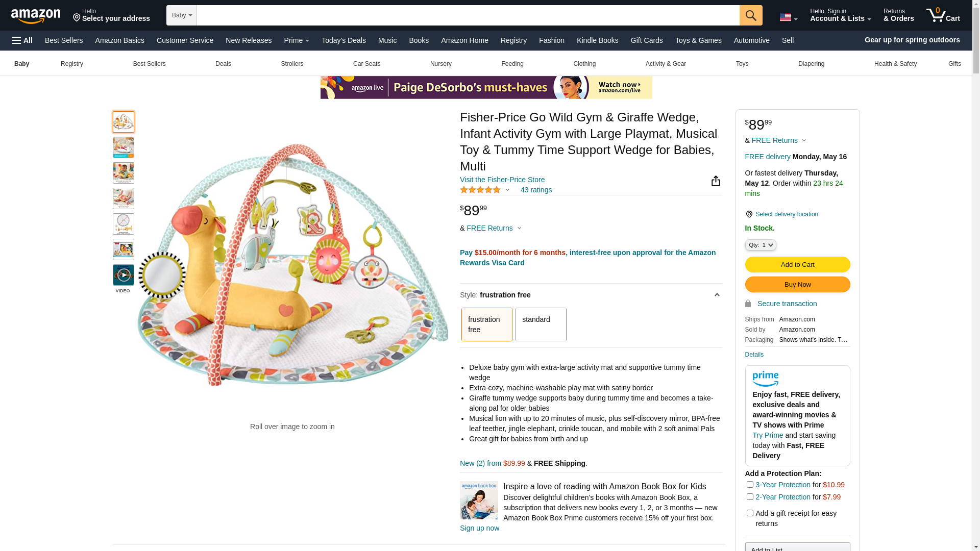This screenshot has height=551, width=980.
Task: Play the product video thumbnail
Action: click(124, 275)
